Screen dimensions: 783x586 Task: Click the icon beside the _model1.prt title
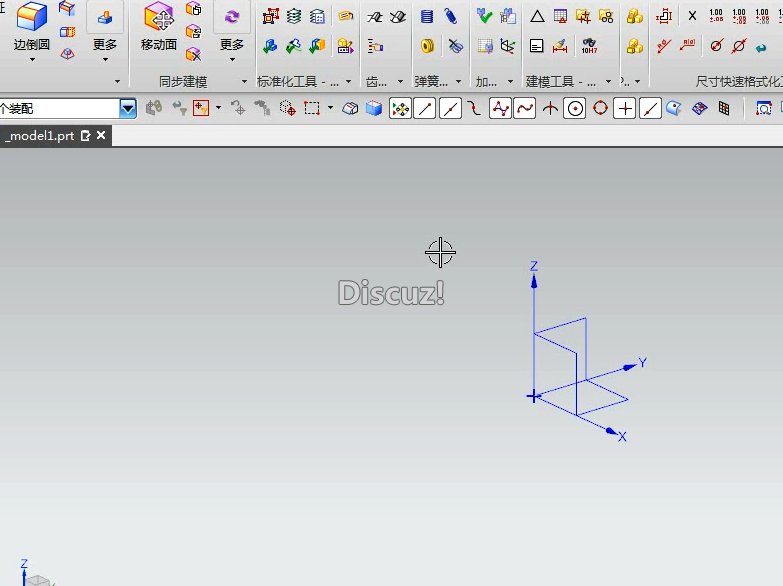[85, 135]
